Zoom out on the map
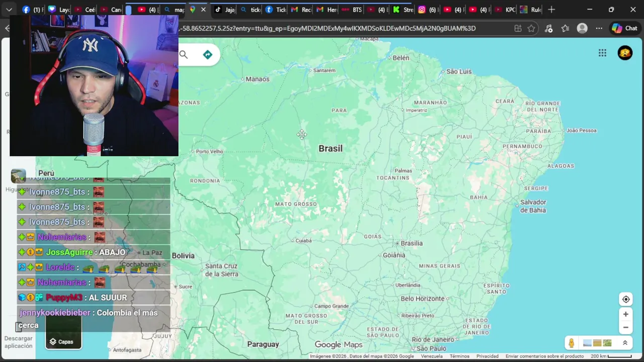This screenshot has width=644, height=362. click(626, 327)
